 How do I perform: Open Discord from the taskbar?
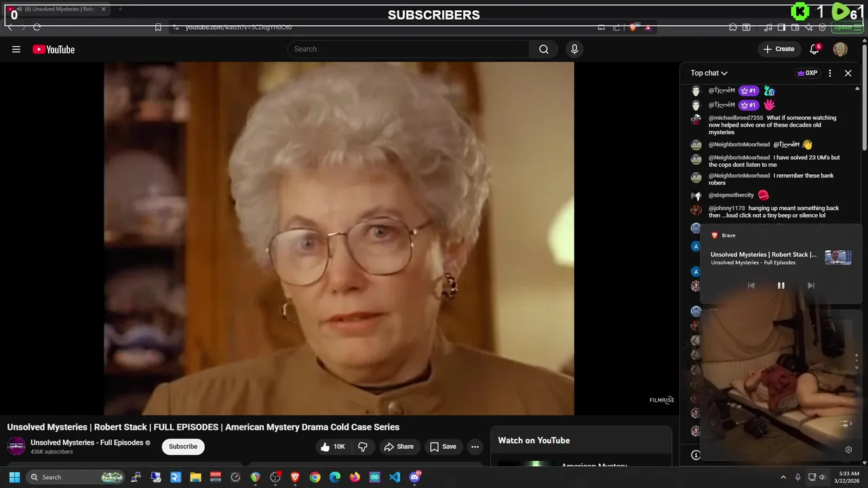point(415,477)
